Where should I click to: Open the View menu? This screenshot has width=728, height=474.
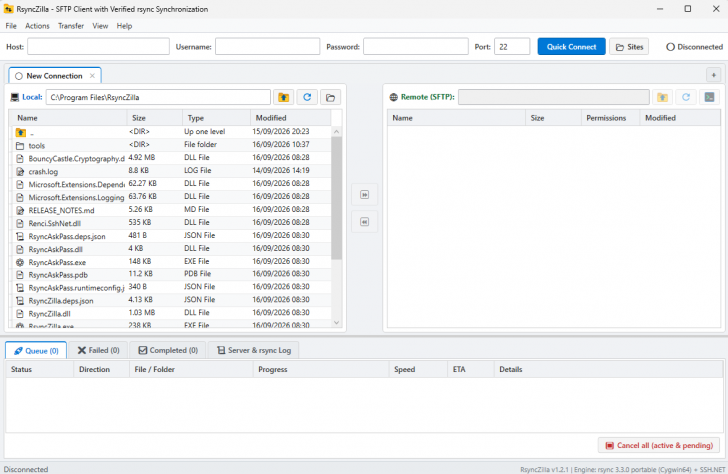click(x=100, y=26)
